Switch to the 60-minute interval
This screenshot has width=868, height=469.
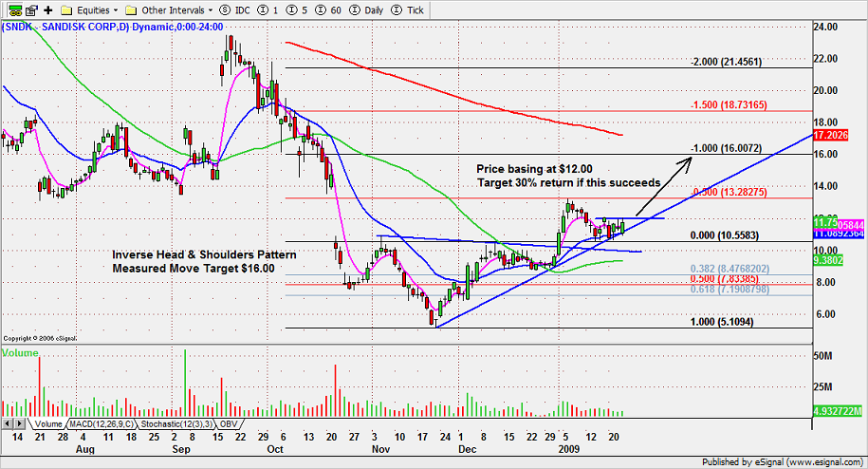(336, 9)
